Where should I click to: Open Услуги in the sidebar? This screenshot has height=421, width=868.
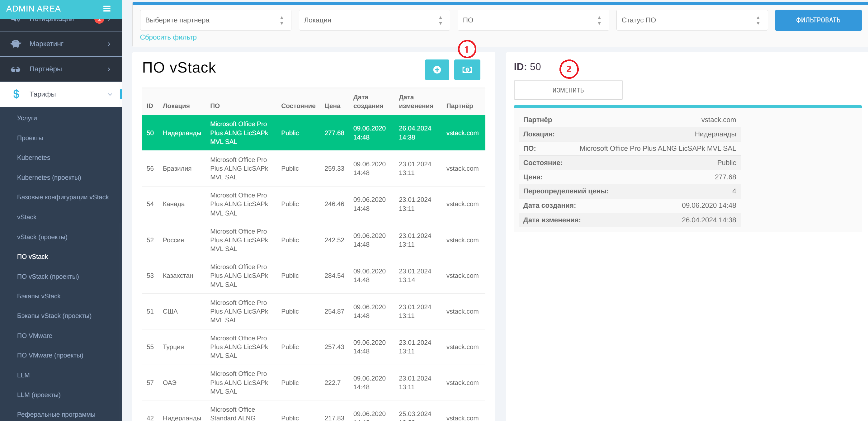[27, 118]
